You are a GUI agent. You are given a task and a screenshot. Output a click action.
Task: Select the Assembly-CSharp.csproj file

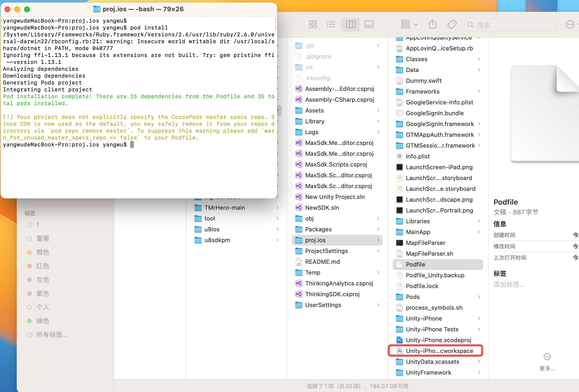[337, 100]
